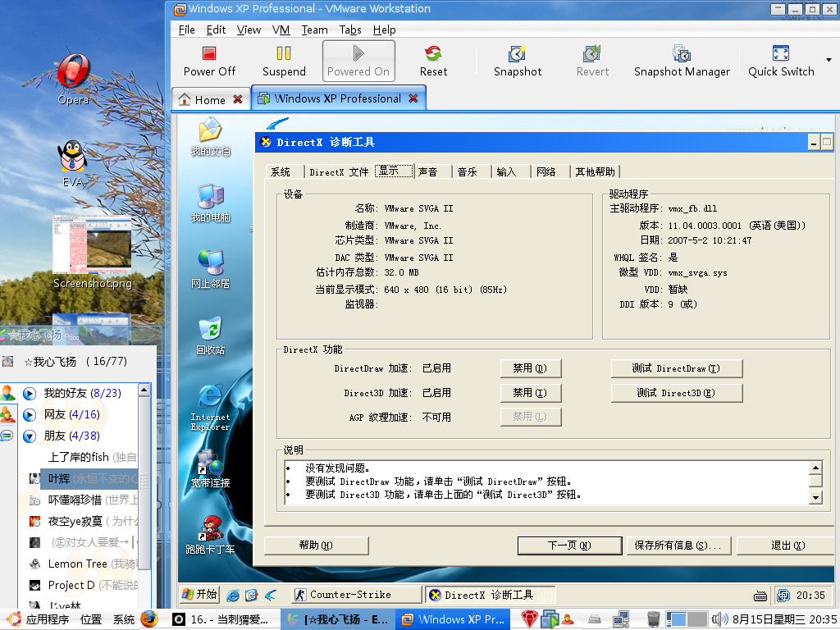Select the 输入 tab

click(506, 172)
